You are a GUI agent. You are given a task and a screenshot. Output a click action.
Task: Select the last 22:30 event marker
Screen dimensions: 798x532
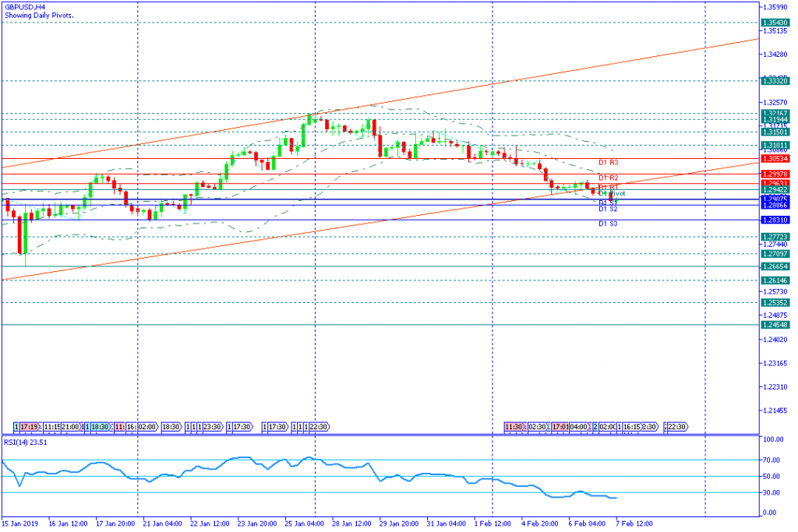pos(676,427)
